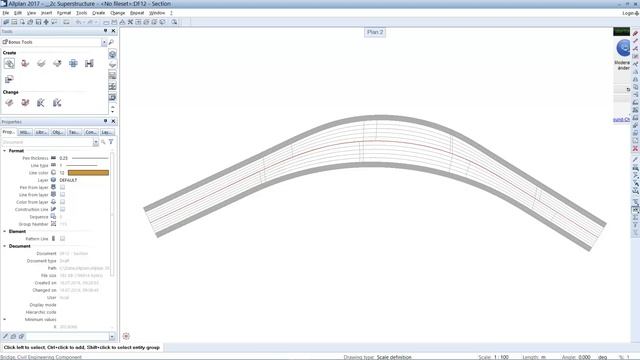Click the diamond icon in the top toolbar
Image resolution: width=640 pixels, height=360 pixels.
pos(46,22)
